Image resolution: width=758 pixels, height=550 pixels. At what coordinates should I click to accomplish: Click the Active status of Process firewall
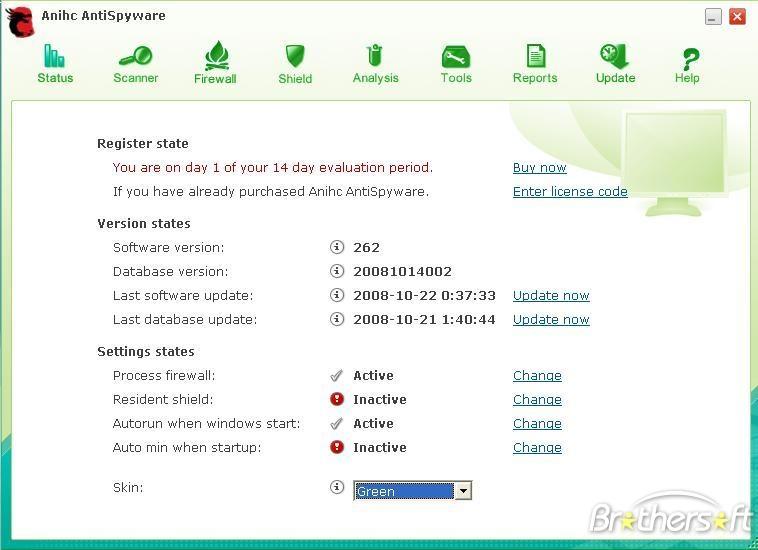click(373, 376)
